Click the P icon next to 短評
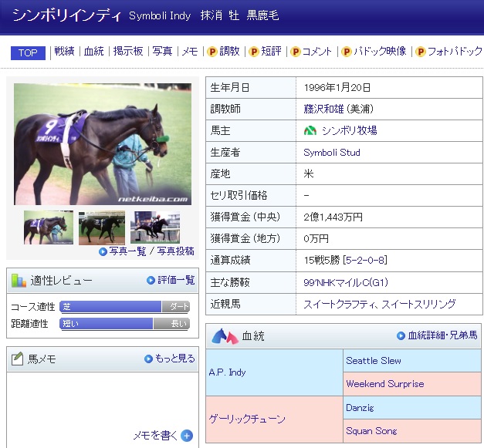Screen dimensions: 484x448 [x=253, y=52]
